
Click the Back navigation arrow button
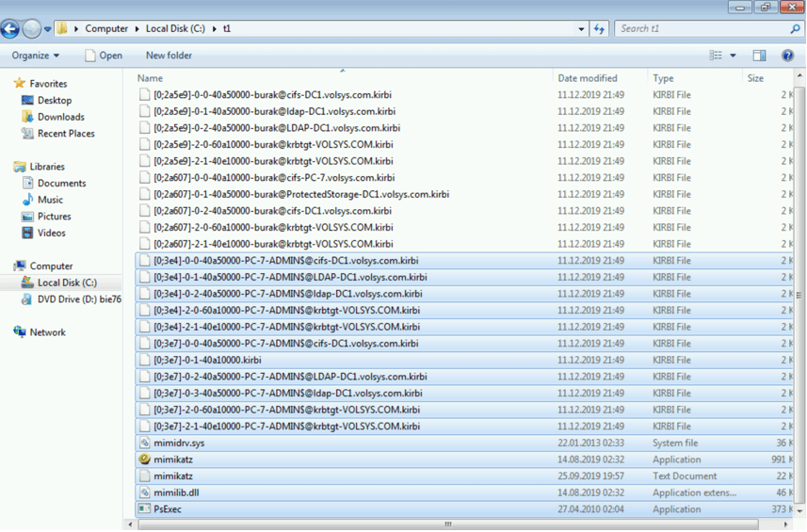[x=10, y=29]
